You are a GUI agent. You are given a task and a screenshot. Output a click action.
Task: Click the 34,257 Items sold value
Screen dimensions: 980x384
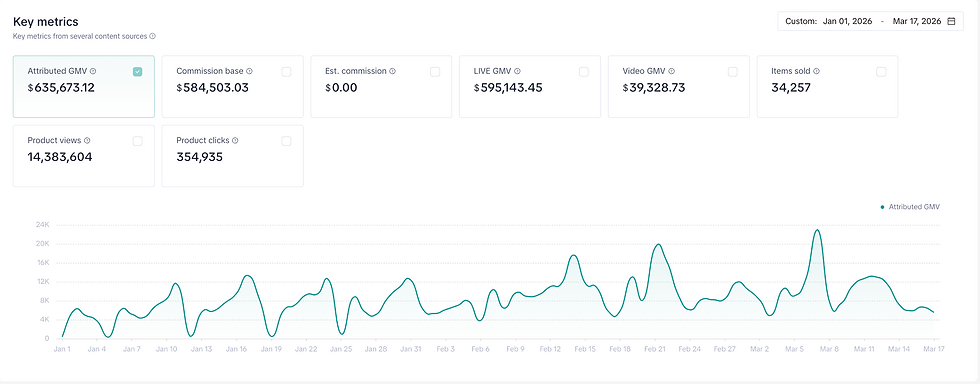click(791, 88)
